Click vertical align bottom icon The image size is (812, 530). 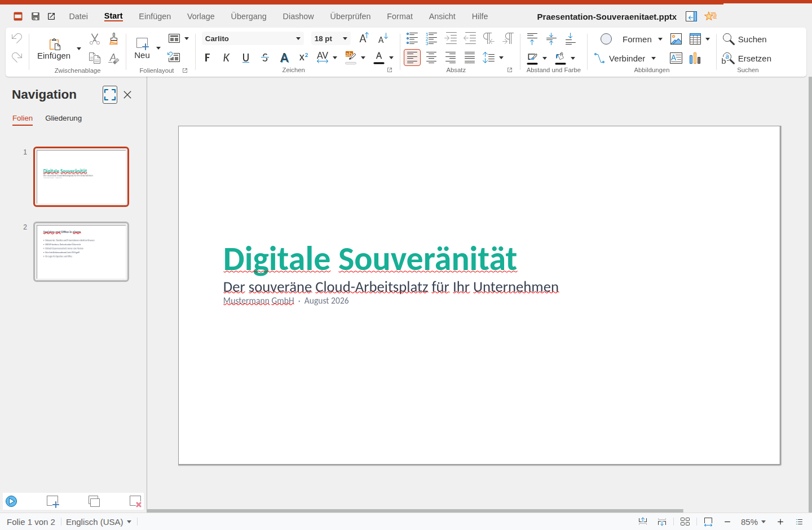click(571, 38)
